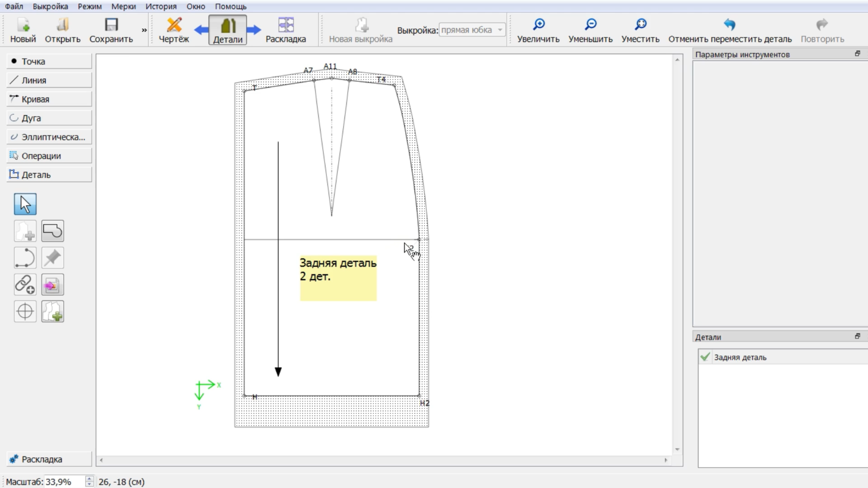Image resolution: width=868 pixels, height=488 pixels.
Task: Toggle the Задняя деталь checkmark
Action: pos(705,357)
